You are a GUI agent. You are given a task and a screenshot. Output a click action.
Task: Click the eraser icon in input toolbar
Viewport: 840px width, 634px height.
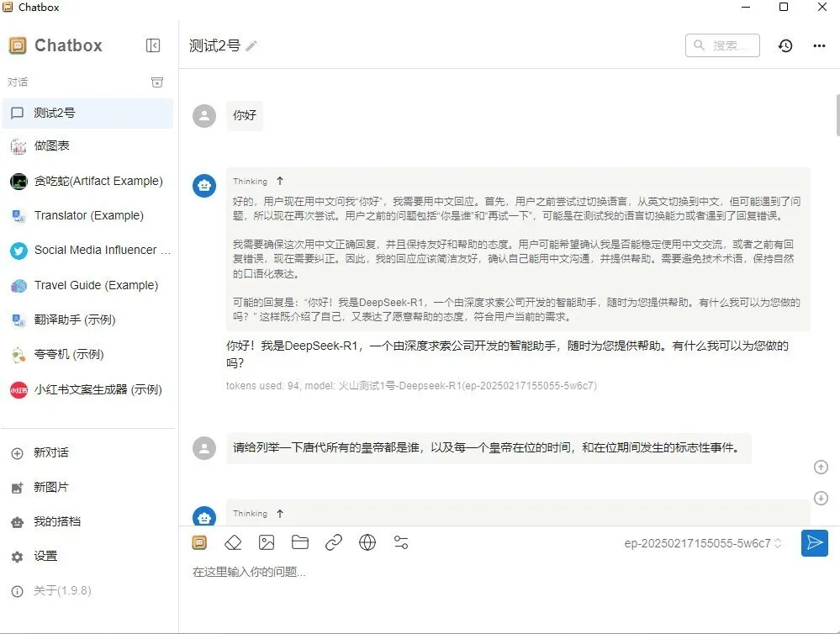233,543
